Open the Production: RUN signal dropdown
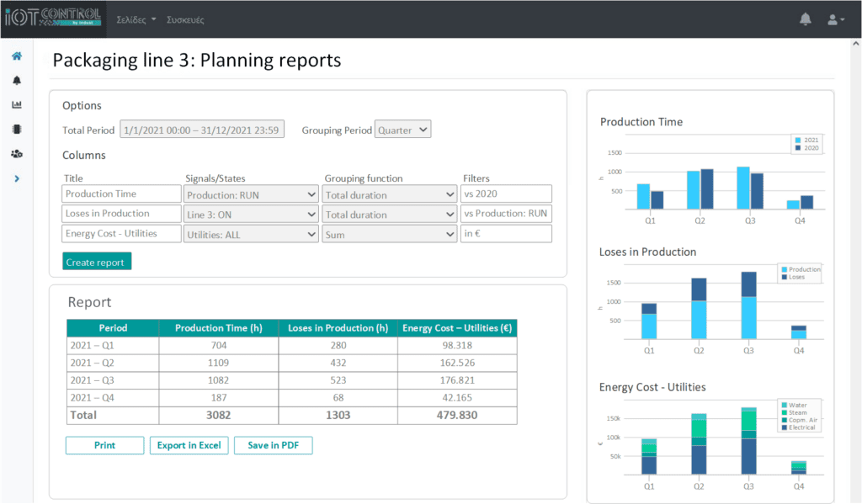The width and height of the screenshot is (862, 504). (x=251, y=194)
